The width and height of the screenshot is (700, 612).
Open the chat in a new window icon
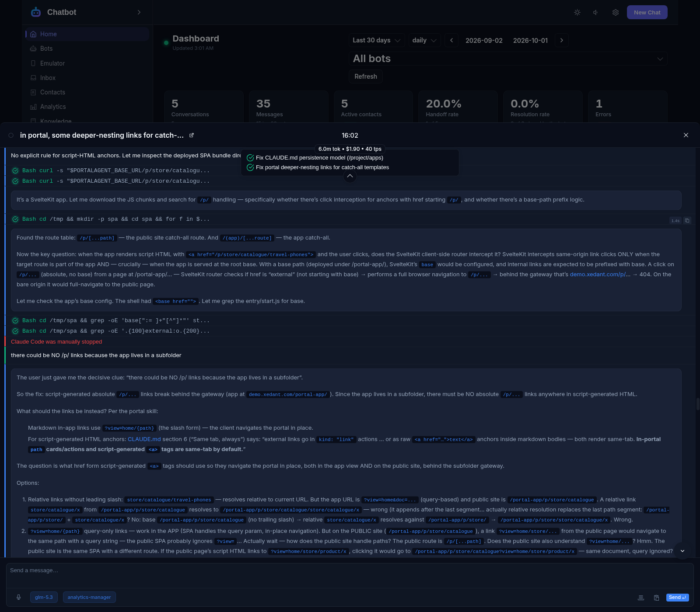[x=191, y=135]
